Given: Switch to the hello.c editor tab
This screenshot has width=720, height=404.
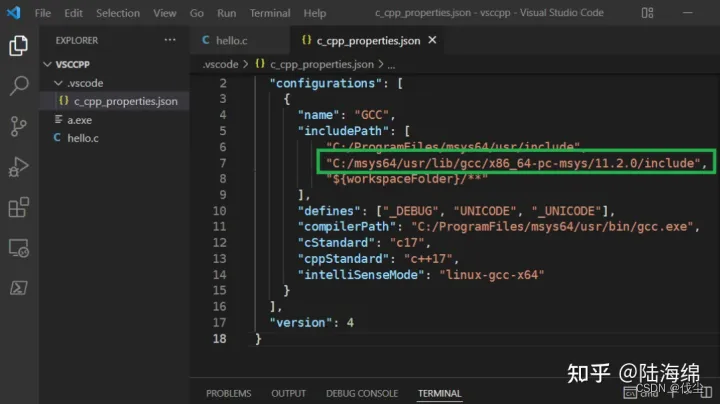Looking at the screenshot, I should pyautogui.click(x=240, y=40).
